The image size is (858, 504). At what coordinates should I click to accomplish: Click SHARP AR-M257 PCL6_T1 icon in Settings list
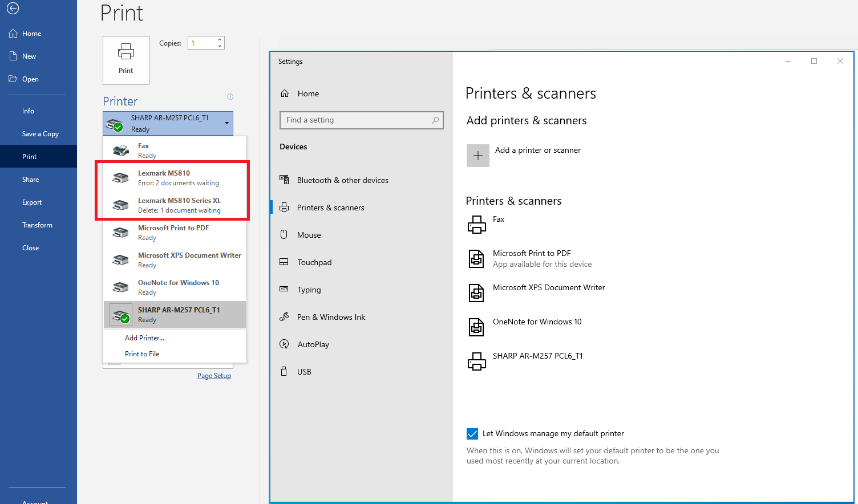pos(477,361)
